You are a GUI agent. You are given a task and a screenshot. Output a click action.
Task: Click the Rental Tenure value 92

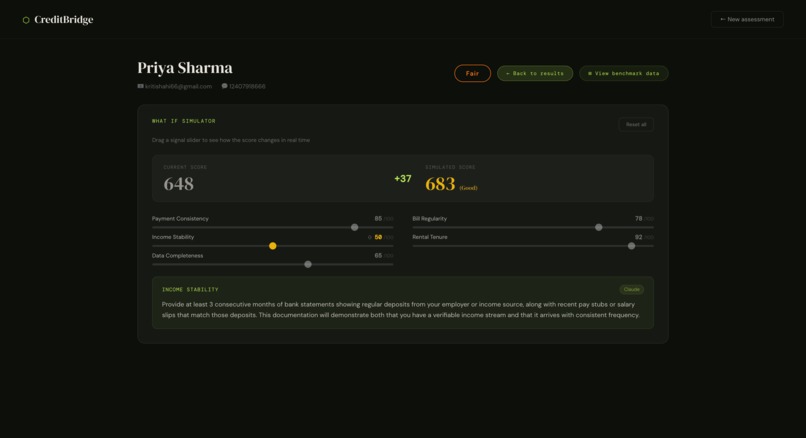(638, 237)
